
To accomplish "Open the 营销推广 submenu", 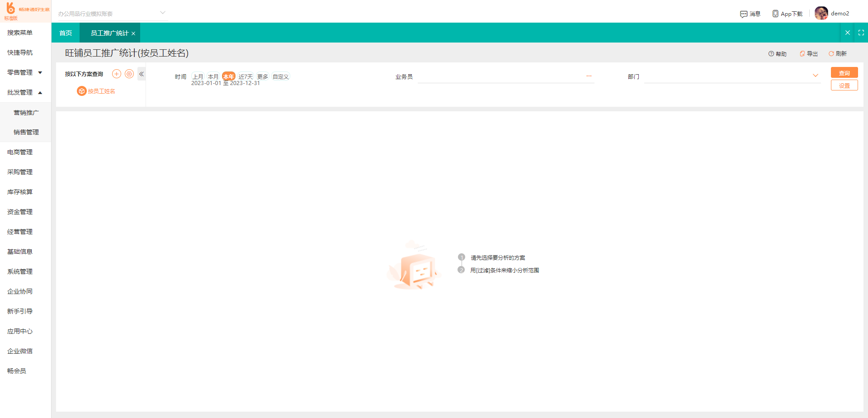I will click(26, 113).
